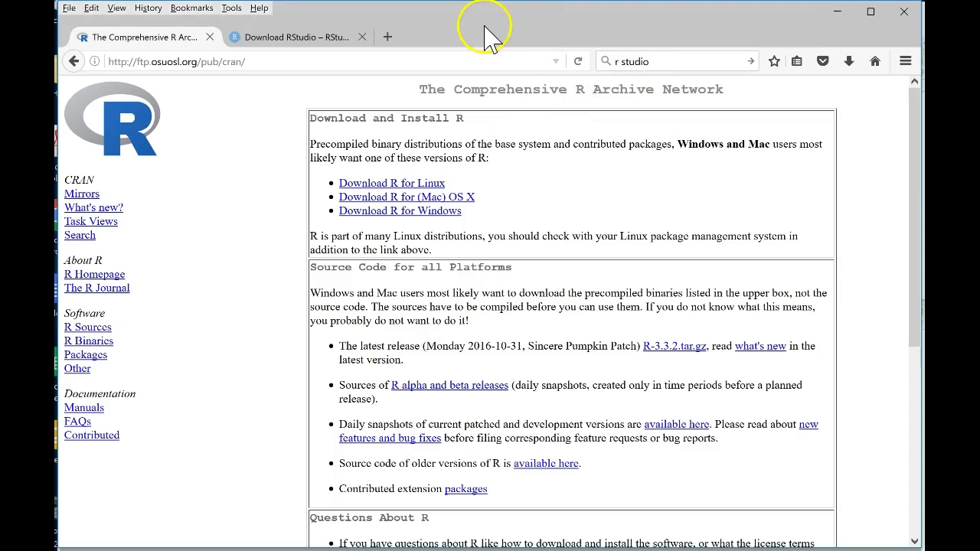Open the History menu
The image size is (980, 551).
pos(148,8)
